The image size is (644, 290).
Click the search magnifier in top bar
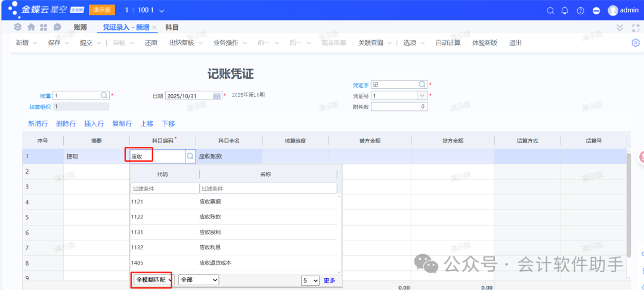(550, 11)
